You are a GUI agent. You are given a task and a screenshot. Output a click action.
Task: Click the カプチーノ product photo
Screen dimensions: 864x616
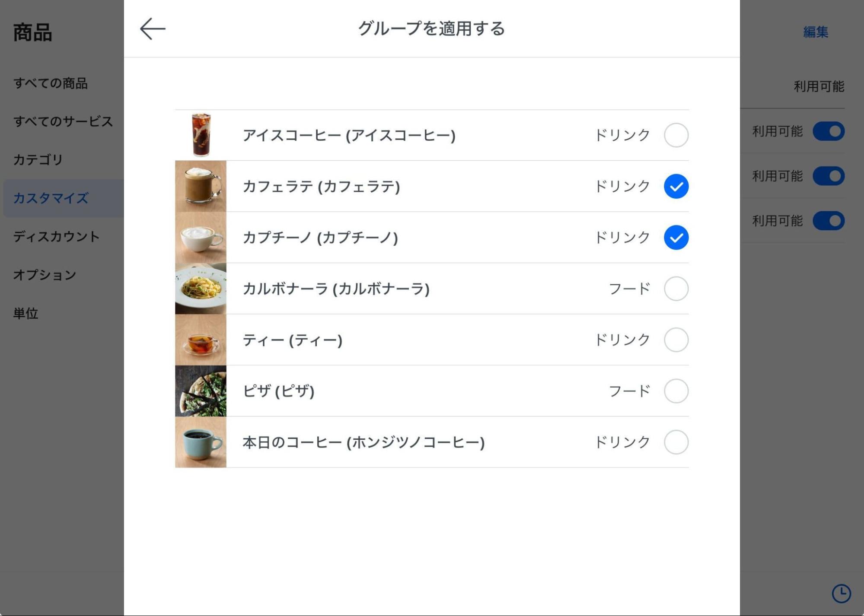[x=200, y=237]
